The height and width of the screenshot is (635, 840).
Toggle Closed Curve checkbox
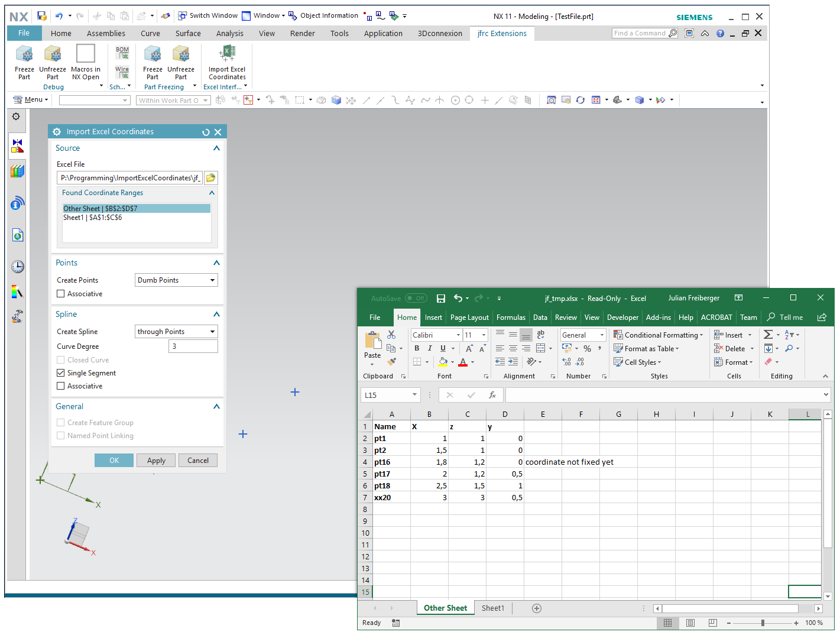(x=61, y=360)
